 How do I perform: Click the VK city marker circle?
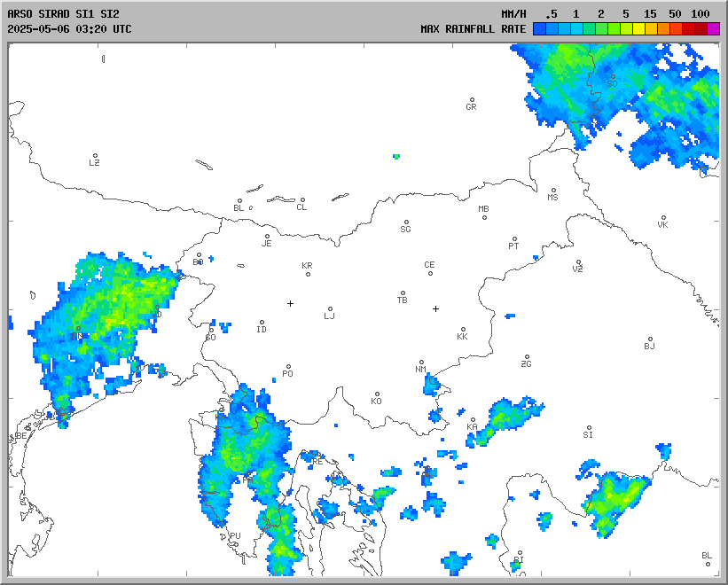[663, 218]
